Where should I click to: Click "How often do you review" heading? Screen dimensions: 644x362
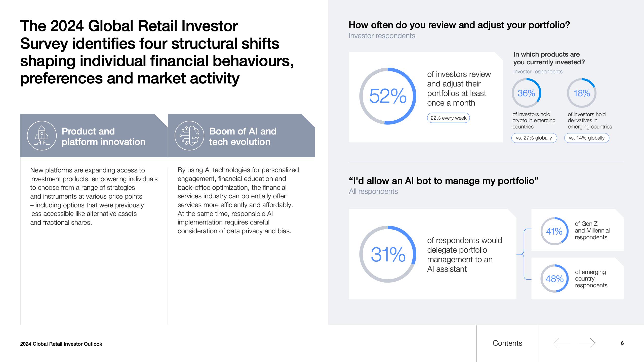[459, 25]
